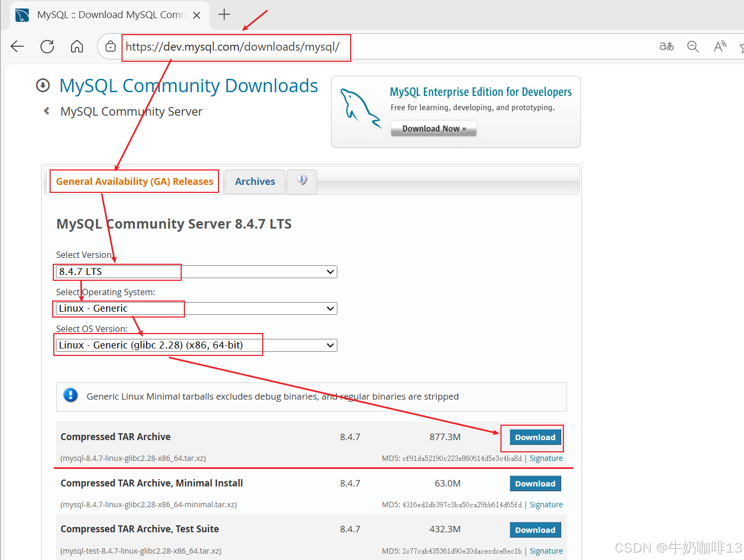Open a new browser tab
The width and height of the screenshot is (744, 560).
click(x=224, y=14)
